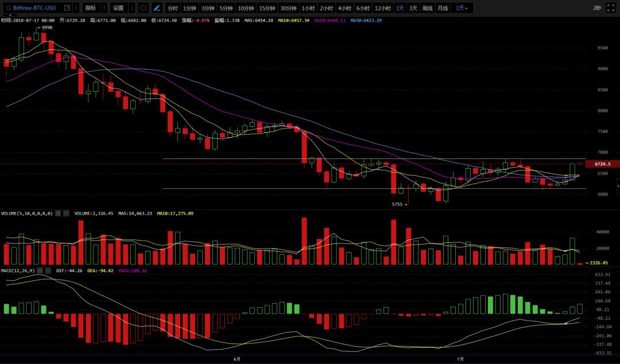Switch to the 1小时 interval
This screenshot has width=620, height=364.
click(x=308, y=8)
